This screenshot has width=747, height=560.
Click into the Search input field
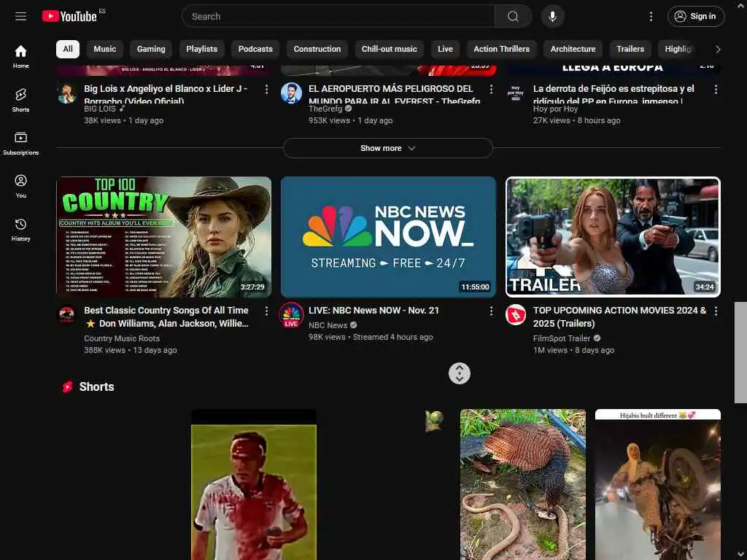tap(338, 17)
